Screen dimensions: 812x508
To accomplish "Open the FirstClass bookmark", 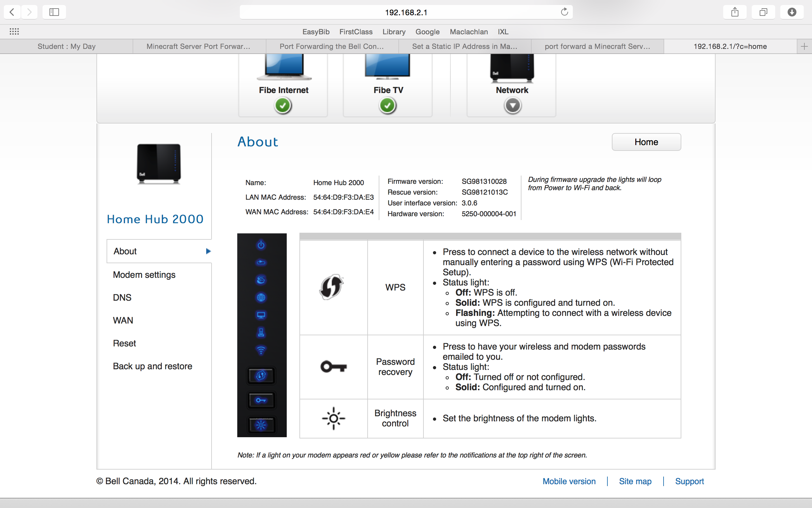I will [x=356, y=31].
